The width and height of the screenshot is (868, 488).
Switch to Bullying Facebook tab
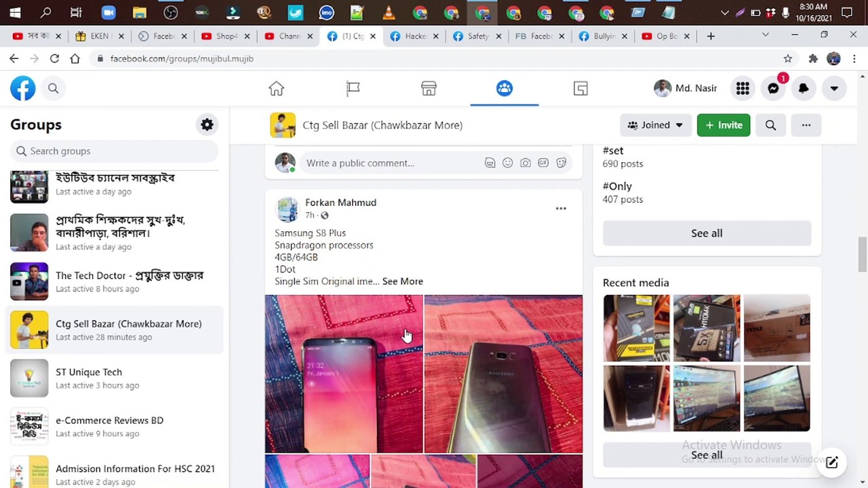pyautogui.click(x=604, y=36)
